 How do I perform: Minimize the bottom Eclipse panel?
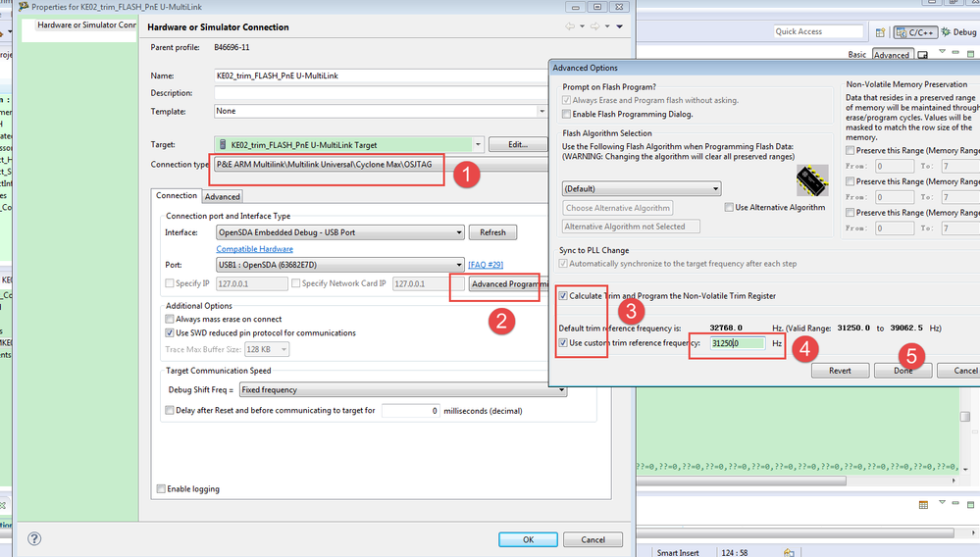click(955, 502)
